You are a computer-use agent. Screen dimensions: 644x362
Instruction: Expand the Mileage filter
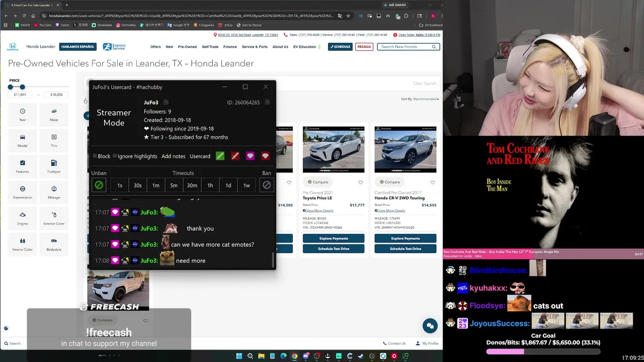coord(54,193)
